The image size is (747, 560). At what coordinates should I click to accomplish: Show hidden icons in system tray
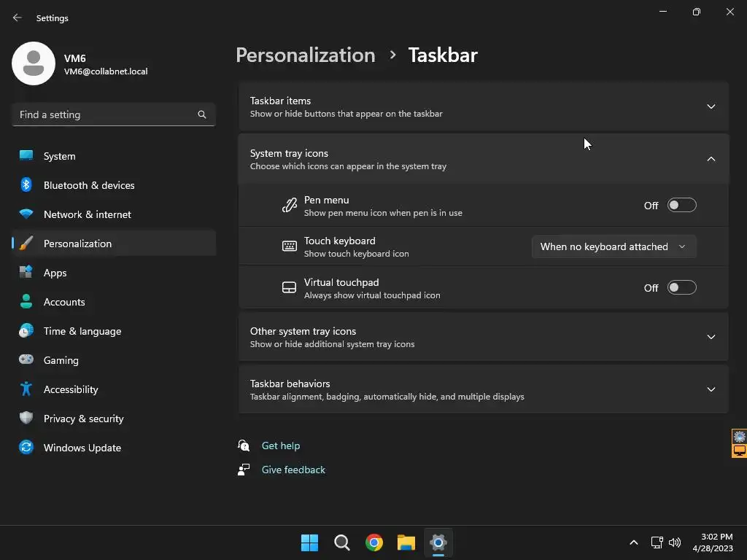(x=634, y=542)
